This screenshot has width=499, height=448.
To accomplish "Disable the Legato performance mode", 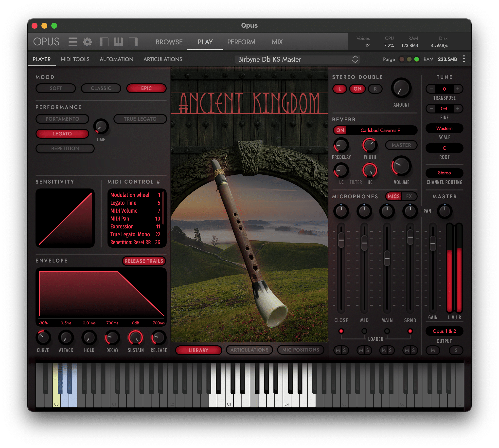I will tap(62, 134).
